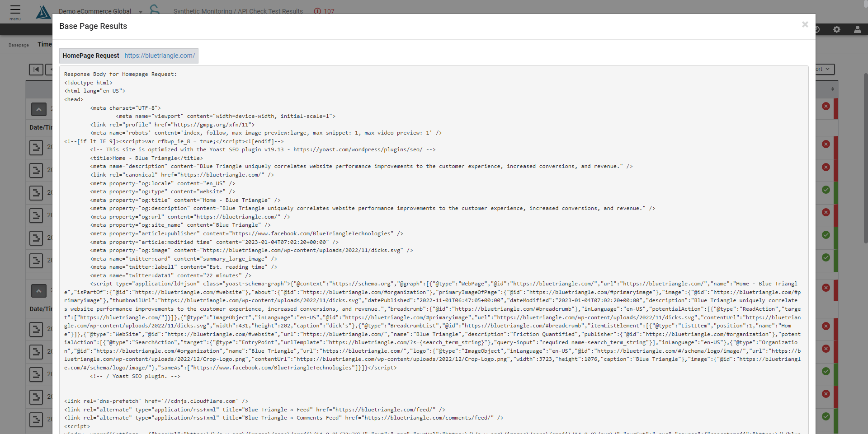The image size is (868, 434).
Task: Expand the Demo eCommerce Global dropdown
Action: pos(100,11)
